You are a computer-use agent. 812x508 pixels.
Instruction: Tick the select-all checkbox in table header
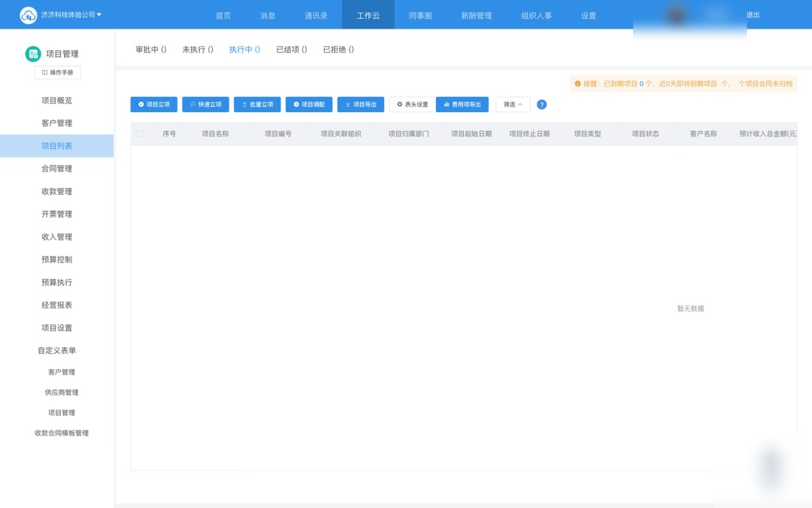tap(139, 133)
